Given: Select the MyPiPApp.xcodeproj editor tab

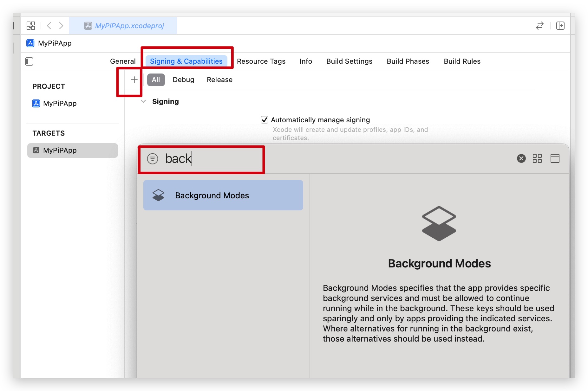Looking at the screenshot, I should click(x=123, y=26).
